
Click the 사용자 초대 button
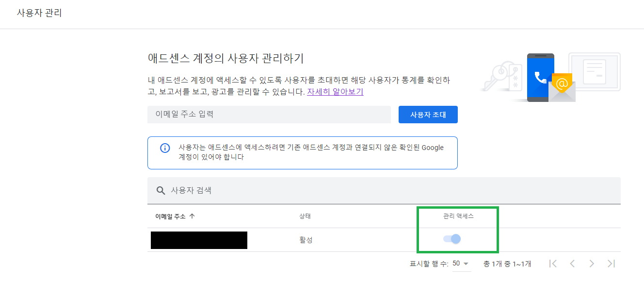(428, 115)
